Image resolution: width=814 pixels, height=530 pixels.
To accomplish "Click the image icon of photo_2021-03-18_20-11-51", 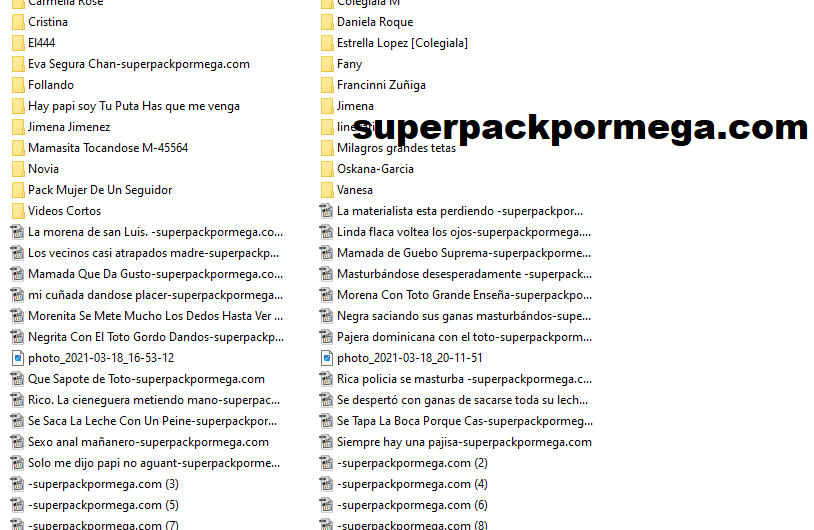I will (x=327, y=358).
